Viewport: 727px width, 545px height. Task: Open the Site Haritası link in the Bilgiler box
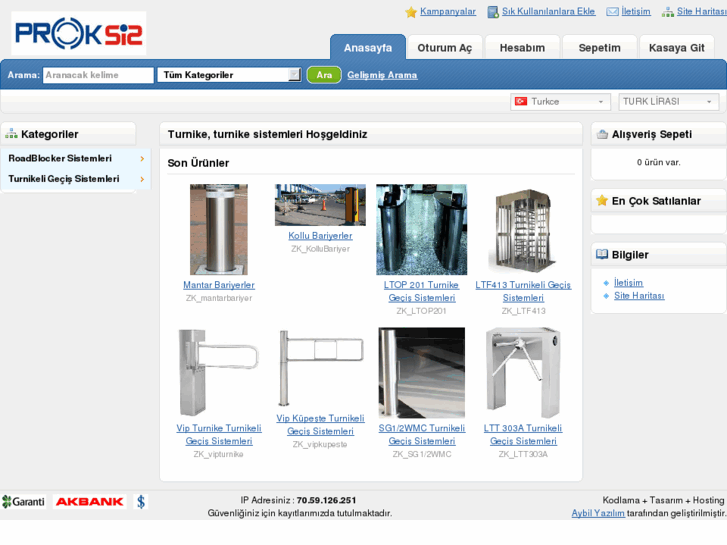639,296
